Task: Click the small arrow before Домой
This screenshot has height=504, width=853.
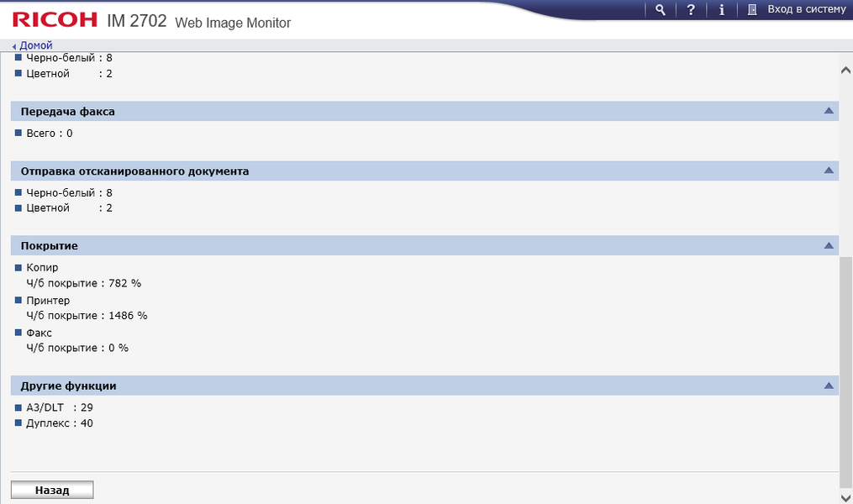Action: pos(14,45)
